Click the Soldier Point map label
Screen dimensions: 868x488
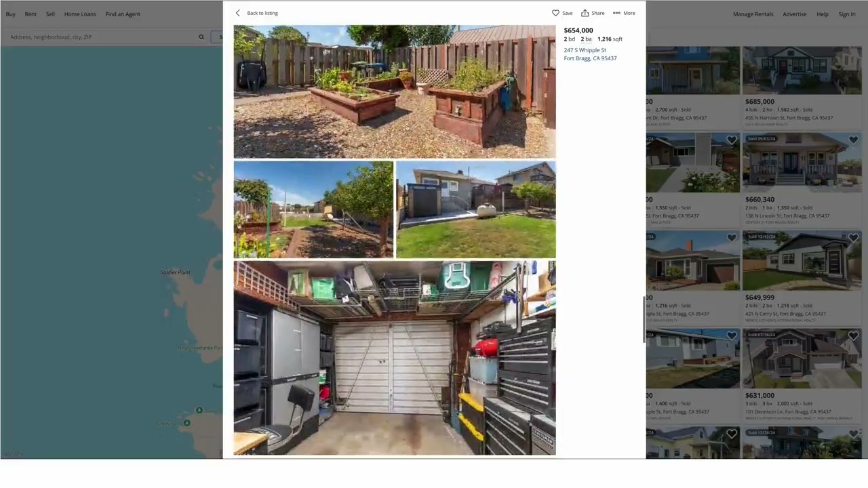pyautogui.click(x=175, y=272)
